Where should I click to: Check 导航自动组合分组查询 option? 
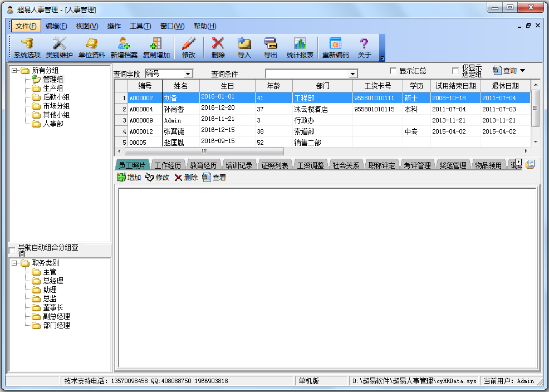(x=12, y=250)
